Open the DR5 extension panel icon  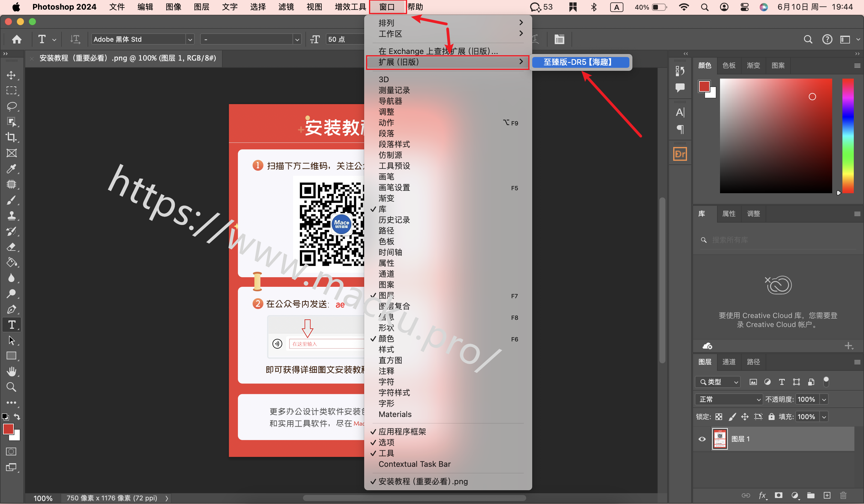(680, 154)
